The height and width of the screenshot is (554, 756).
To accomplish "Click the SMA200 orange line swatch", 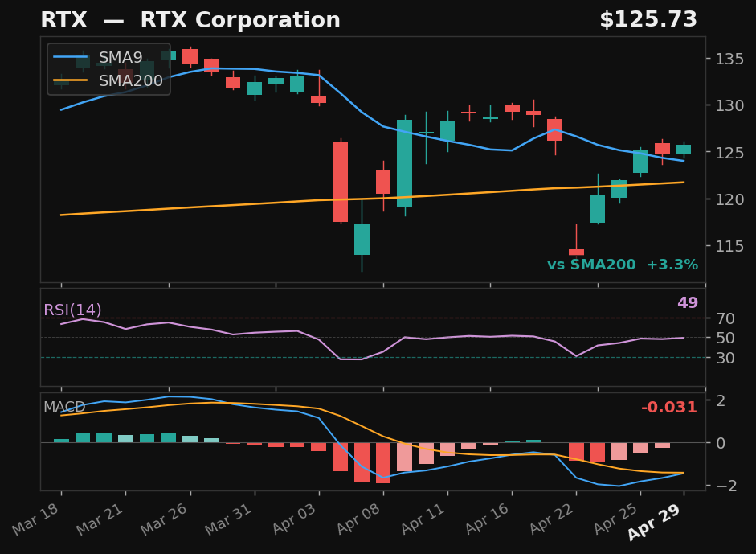I will [x=71, y=80].
